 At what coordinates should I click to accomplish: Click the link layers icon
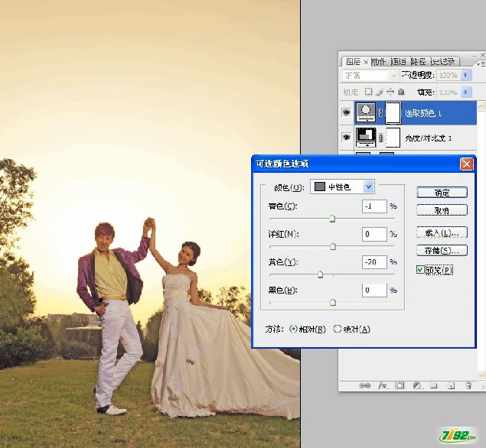(x=365, y=385)
